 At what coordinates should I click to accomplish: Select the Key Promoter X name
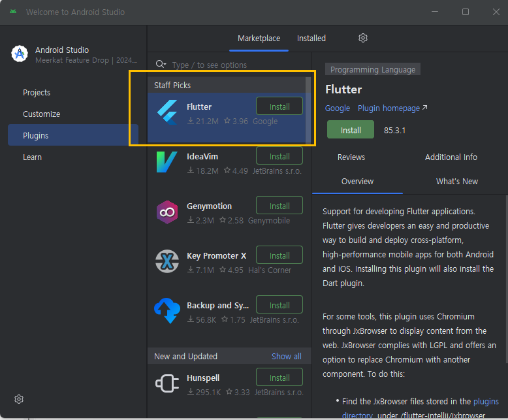[216, 256]
